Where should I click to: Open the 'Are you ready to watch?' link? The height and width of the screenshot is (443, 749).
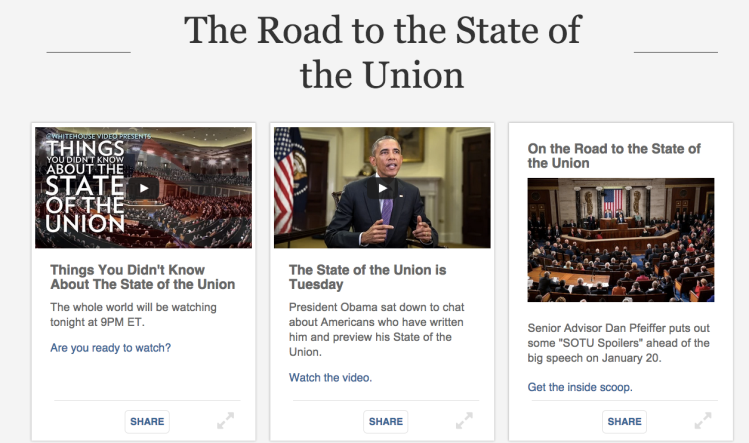[110, 348]
